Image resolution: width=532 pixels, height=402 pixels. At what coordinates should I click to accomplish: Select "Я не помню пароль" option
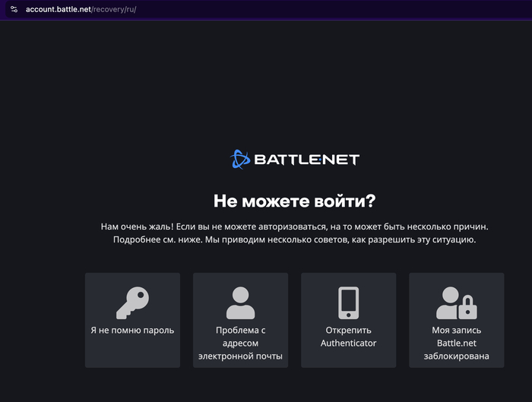(x=132, y=320)
